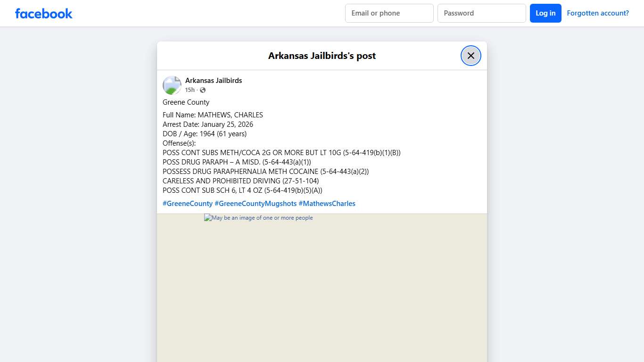
Task: Close the Arkansas Jailbirds post dialog
Action: 471,56
